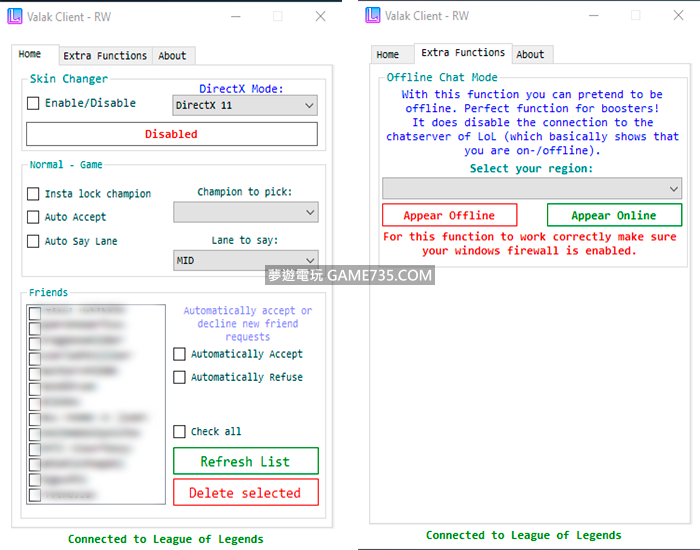Click the 'Select your region:' label
Image resolution: width=700 pixels, height=550 pixels.
pyautogui.click(x=531, y=169)
